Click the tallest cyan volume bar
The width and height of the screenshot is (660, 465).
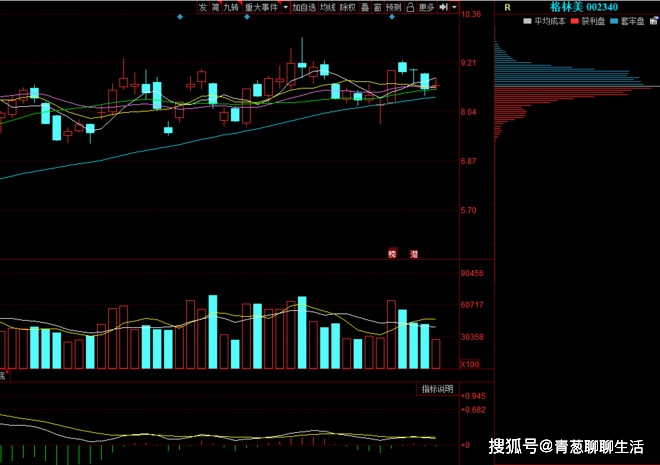click(213, 332)
